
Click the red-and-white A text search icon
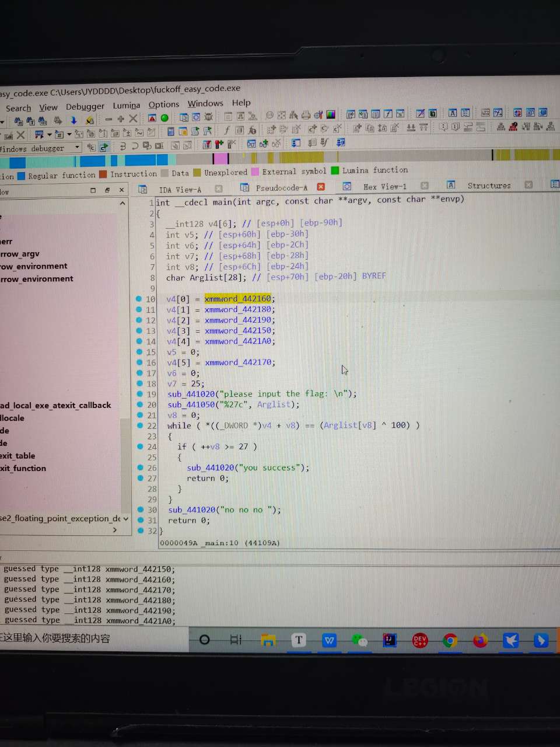[x=152, y=118]
